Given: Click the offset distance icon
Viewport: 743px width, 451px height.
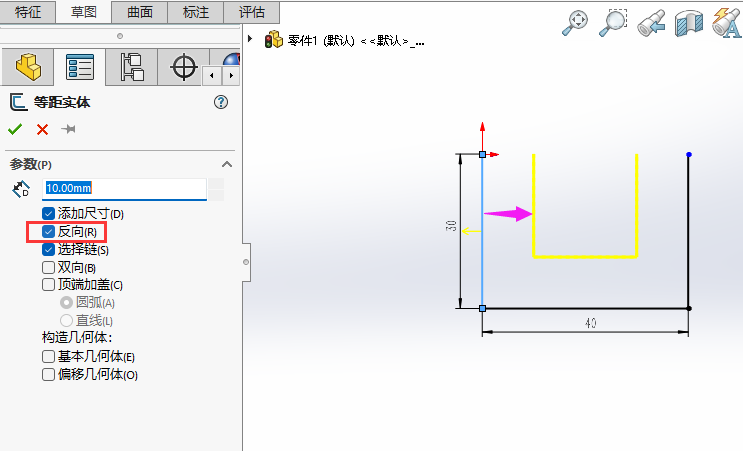Looking at the screenshot, I should tap(21, 189).
